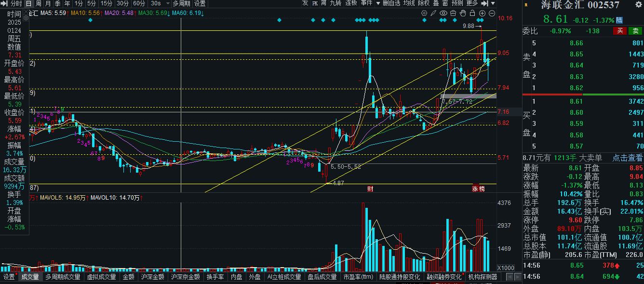Close the data tooltip panel X
The height and width of the screenshot is (284, 644).
tap(26, 12)
